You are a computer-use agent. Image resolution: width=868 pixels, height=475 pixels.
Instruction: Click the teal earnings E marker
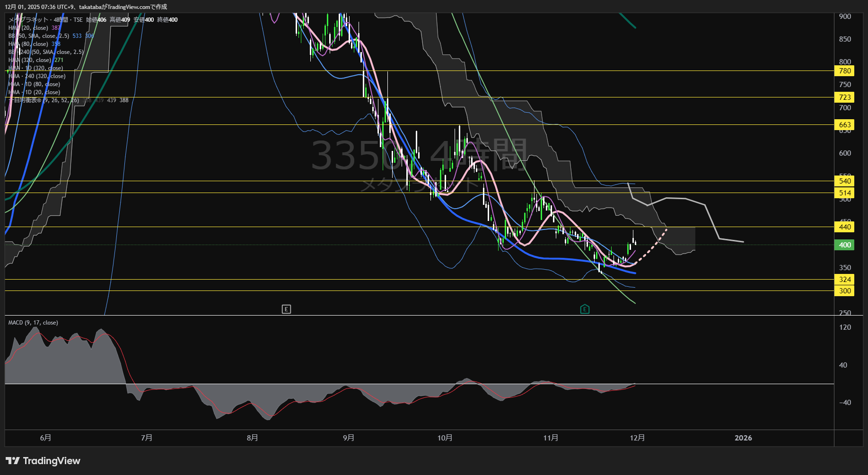point(585,309)
